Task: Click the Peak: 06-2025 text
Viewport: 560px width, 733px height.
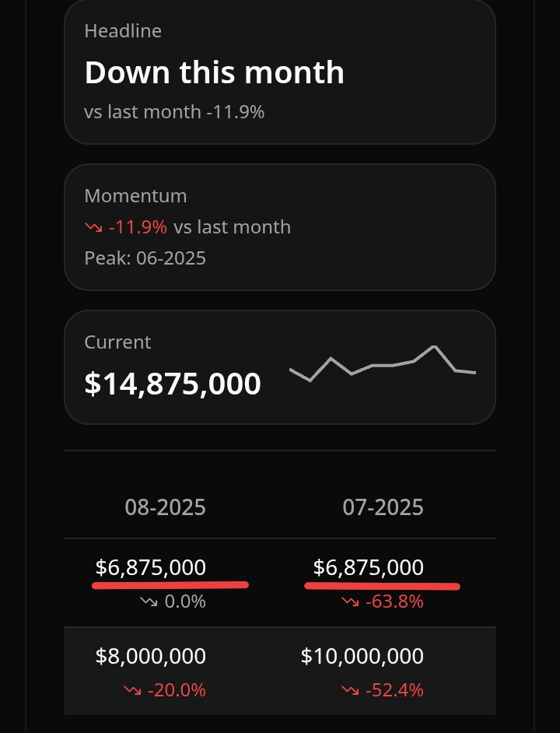Action: [145, 258]
